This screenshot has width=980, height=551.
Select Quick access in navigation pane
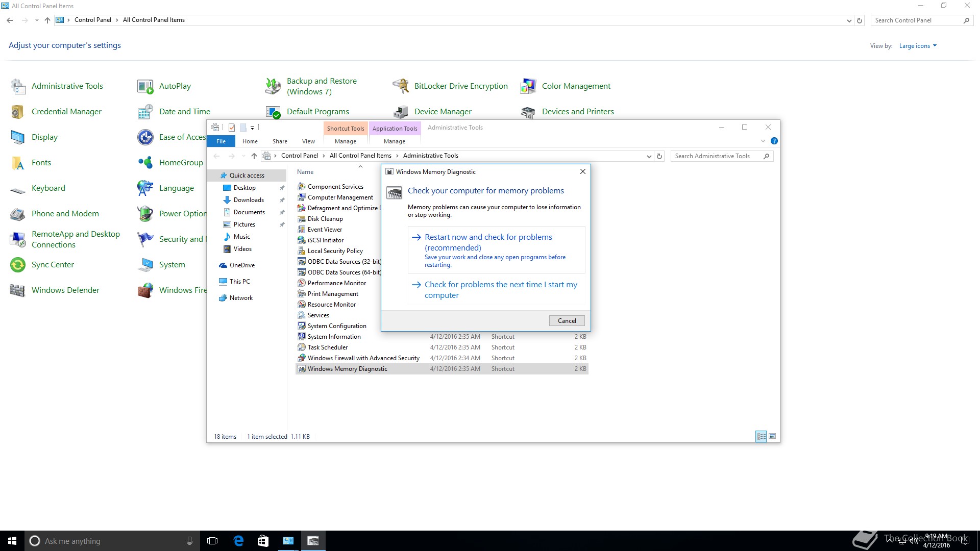coord(247,176)
